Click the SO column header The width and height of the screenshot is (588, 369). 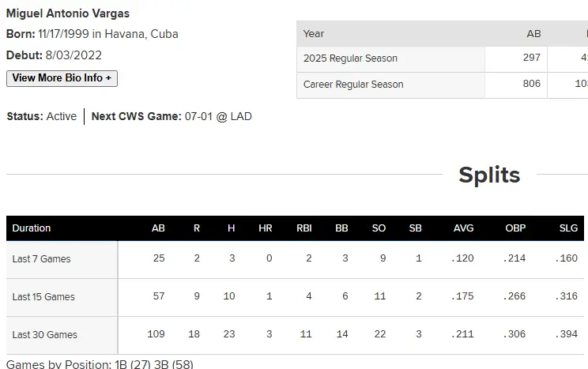pos(379,228)
